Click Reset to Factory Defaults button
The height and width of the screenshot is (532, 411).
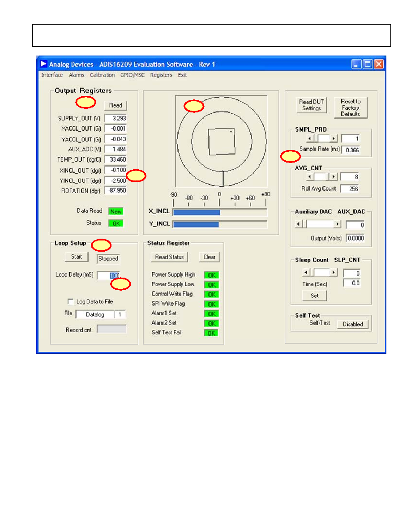pyautogui.click(x=351, y=107)
